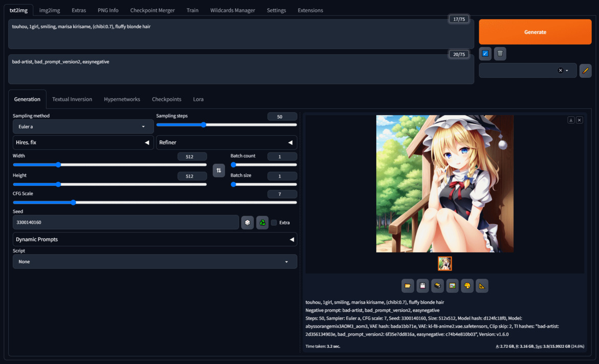This screenshot has height=364, width=599.
Task: Open the Wildcards Manager tab
Action: coord(232,10)
